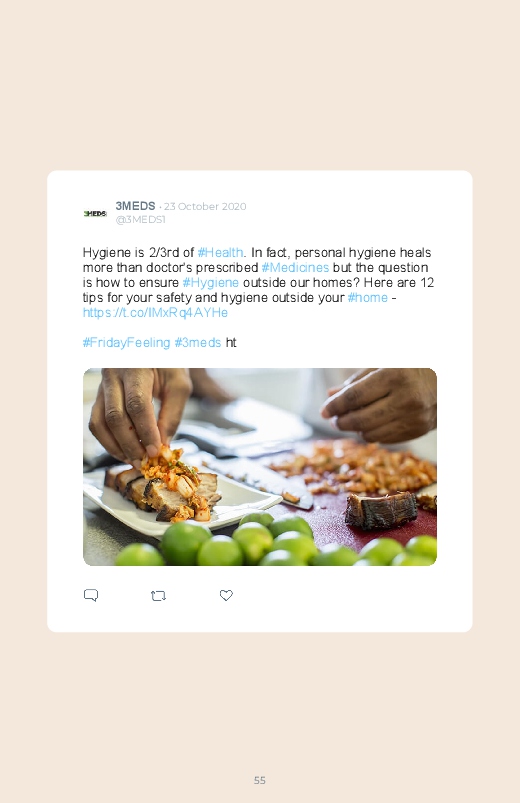Click the page number 55
Screen dimensions: 520x803
coord(260,780)
